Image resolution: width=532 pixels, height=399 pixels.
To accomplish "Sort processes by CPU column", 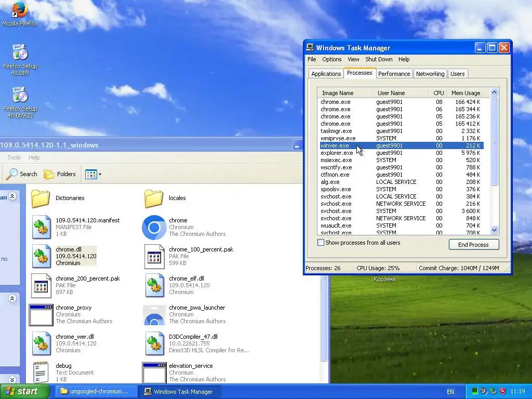I will coord(438,92).
